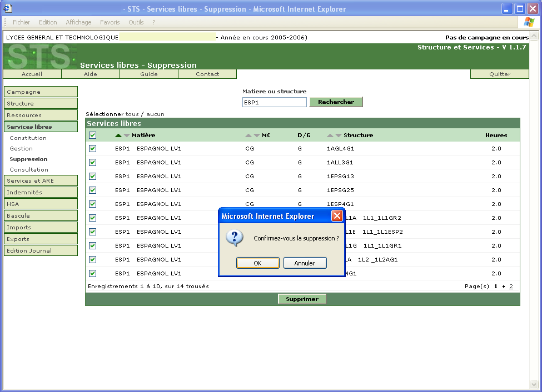The height and width of the screenshot is (392, 542).
Task: Uncheck the row with structure 1L2 _1L2AG1
Action: coord(93,259)
